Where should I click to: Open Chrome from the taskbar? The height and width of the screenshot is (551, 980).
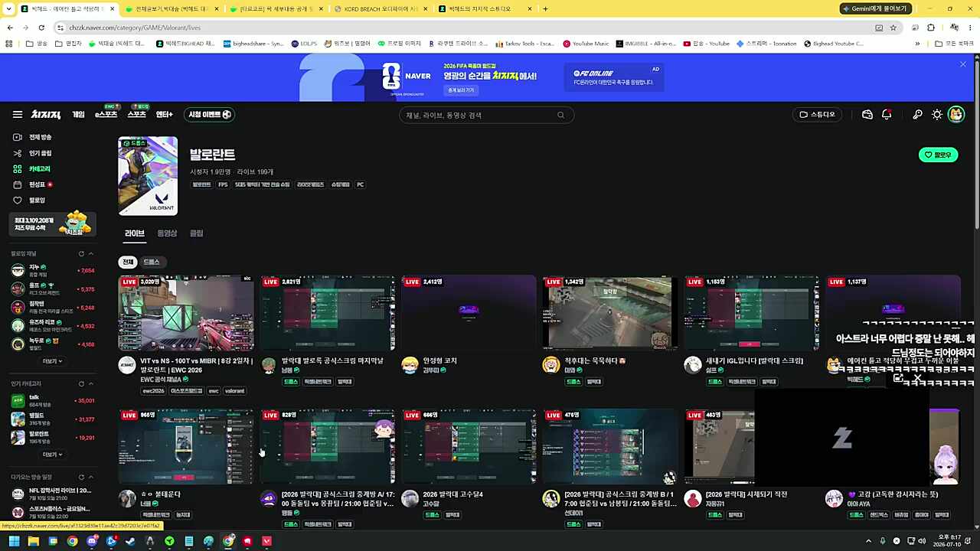[72, 541]
